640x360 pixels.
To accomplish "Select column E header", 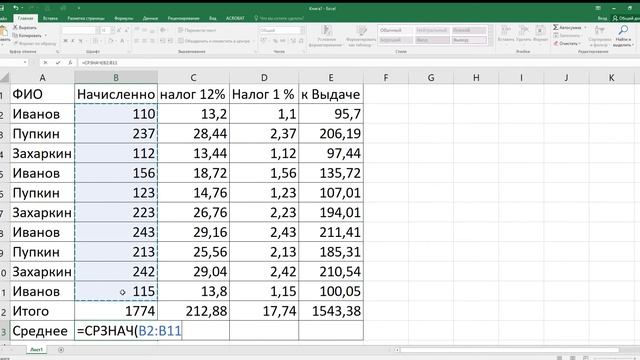I will click(331, 78).
